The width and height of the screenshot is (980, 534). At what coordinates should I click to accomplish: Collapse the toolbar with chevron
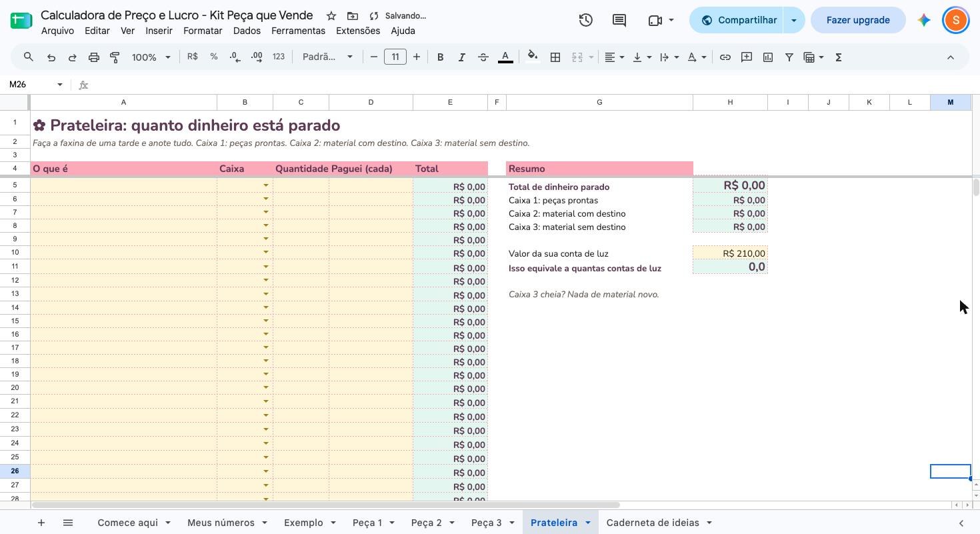[x=951, y=57]
